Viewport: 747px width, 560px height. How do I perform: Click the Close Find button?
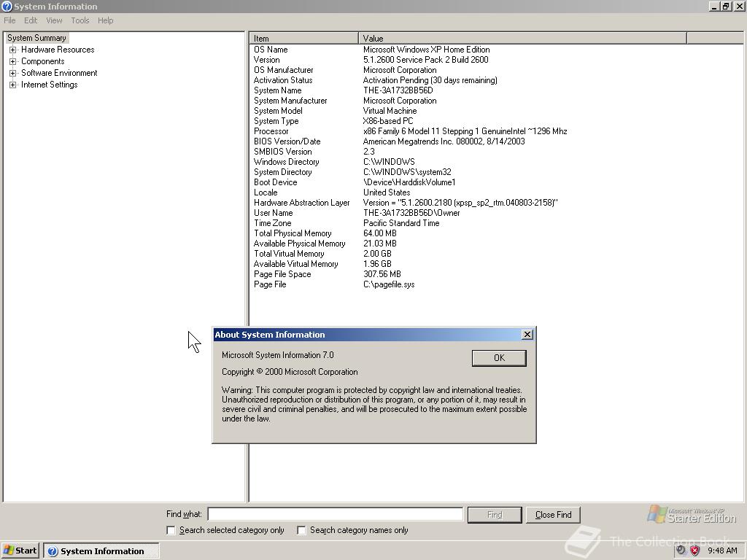553,515
